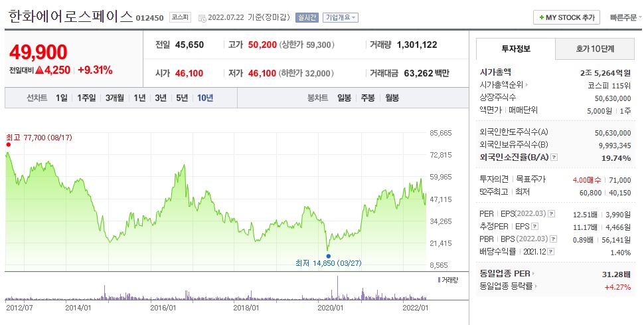Select the 1주일 line chart period

coord(86,98)
